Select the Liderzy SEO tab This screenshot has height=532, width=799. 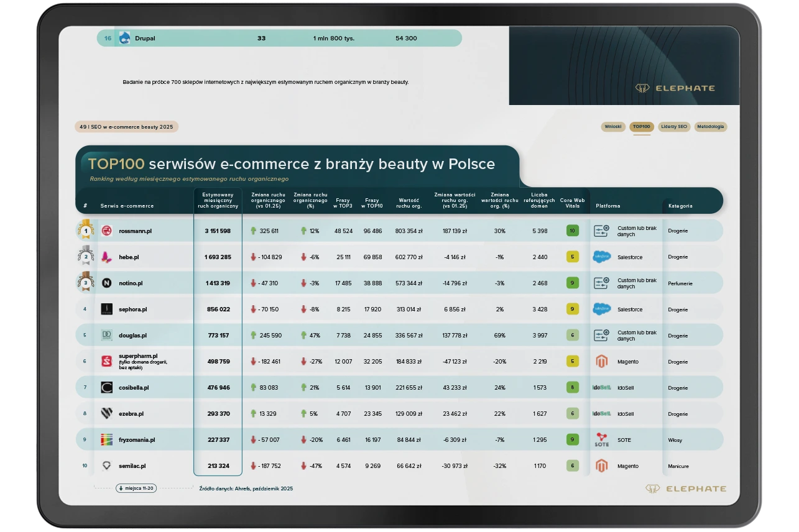[673, 126]
